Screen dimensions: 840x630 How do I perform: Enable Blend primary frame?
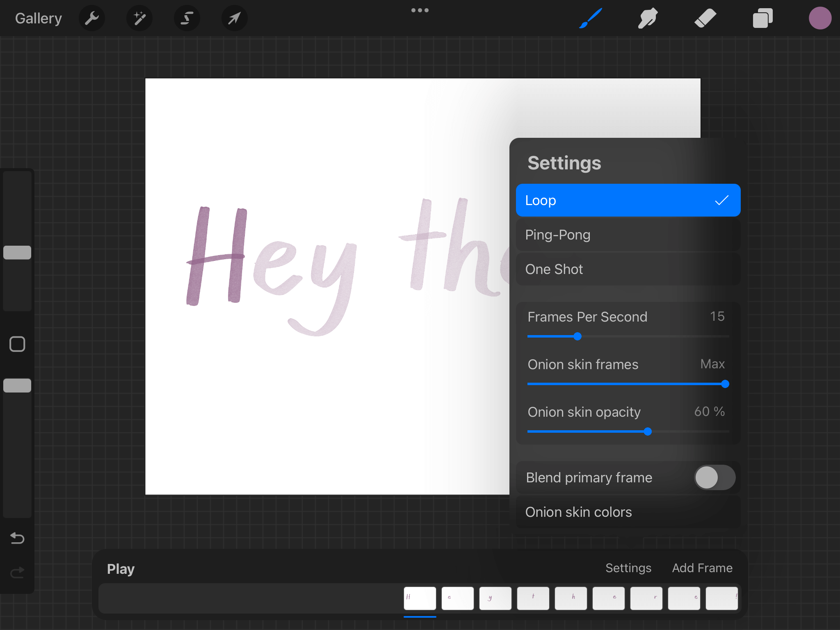714,477
